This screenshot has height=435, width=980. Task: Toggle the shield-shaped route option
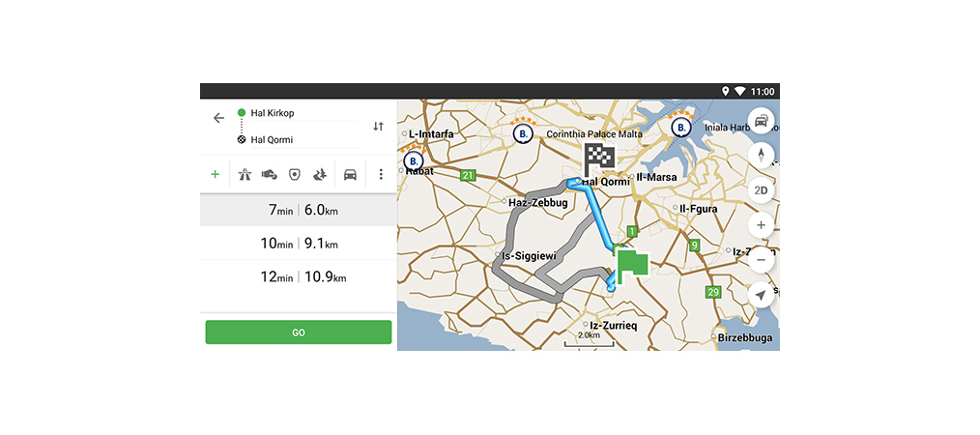tap(295, 174)
